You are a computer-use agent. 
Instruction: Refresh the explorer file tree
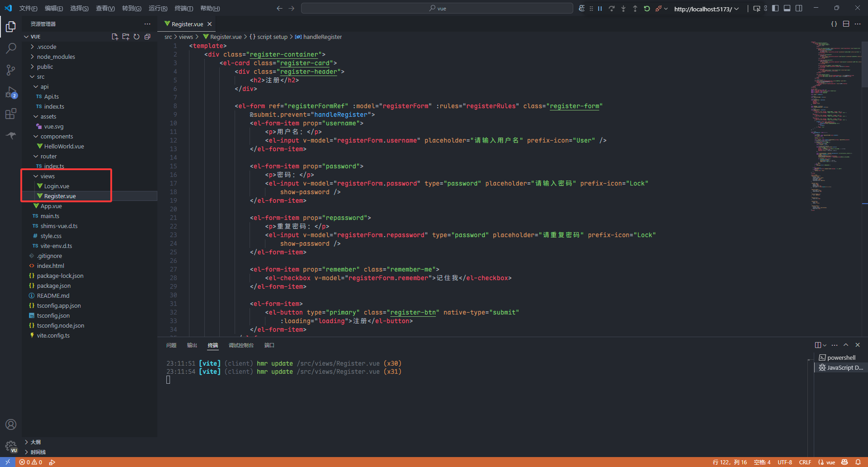point(137,37)
